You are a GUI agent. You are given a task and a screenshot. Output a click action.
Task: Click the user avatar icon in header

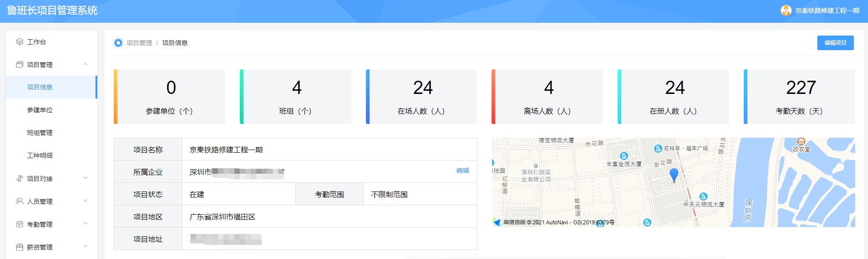[x=786, y=10]
